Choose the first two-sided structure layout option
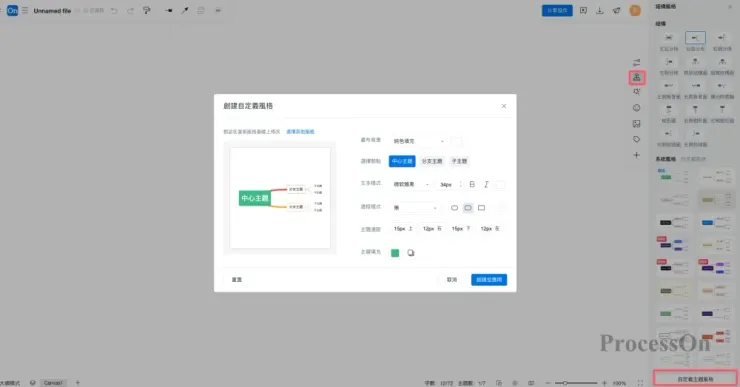The height and width of the screenshot is (387, 740). point(669,38)
